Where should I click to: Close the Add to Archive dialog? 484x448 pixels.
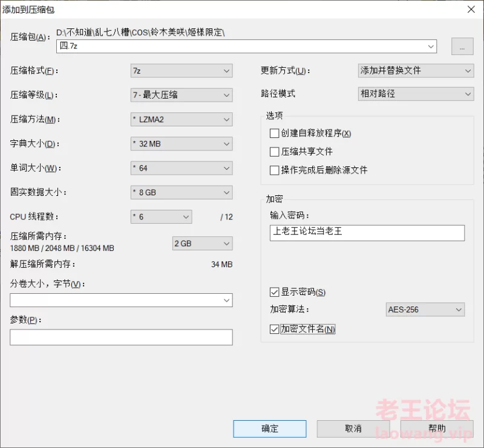pyautogui.click(x=470, y=8)
